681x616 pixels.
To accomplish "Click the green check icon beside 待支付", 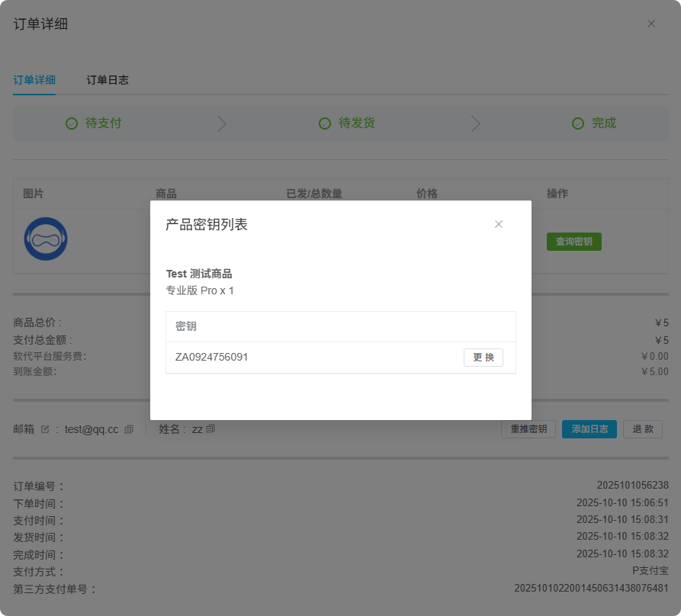I will 72,123.
